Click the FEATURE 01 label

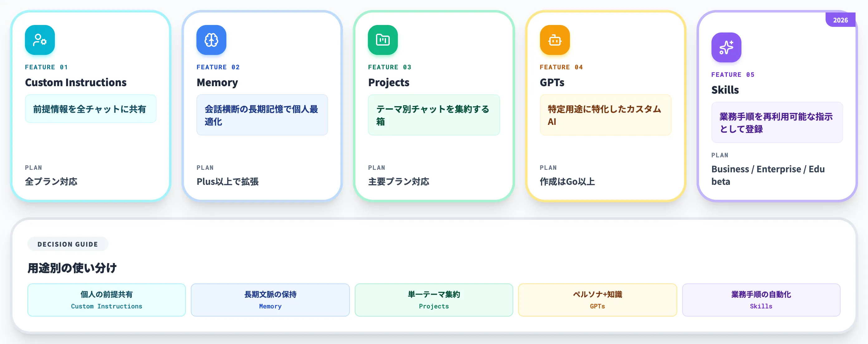pos(46,67)
